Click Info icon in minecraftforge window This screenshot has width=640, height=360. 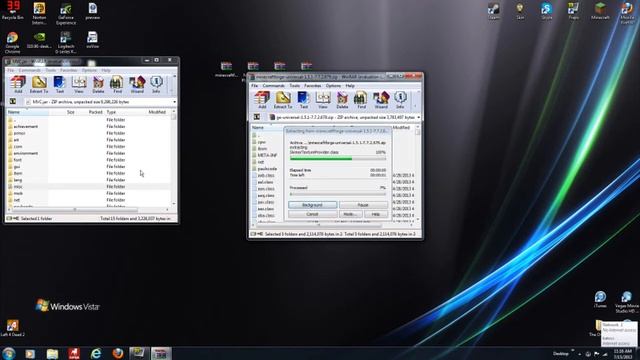tap(400, 100)
